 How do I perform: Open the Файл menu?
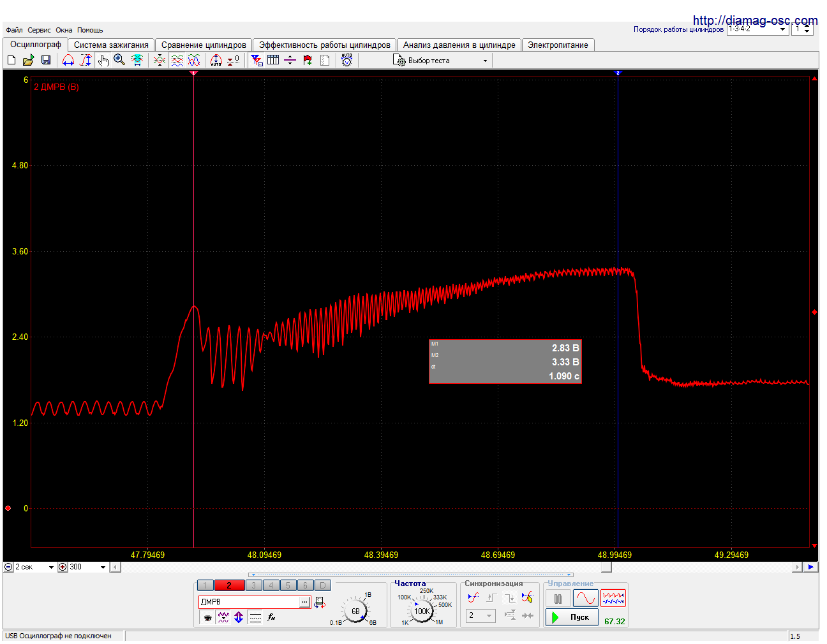click(x=14, y=30)
